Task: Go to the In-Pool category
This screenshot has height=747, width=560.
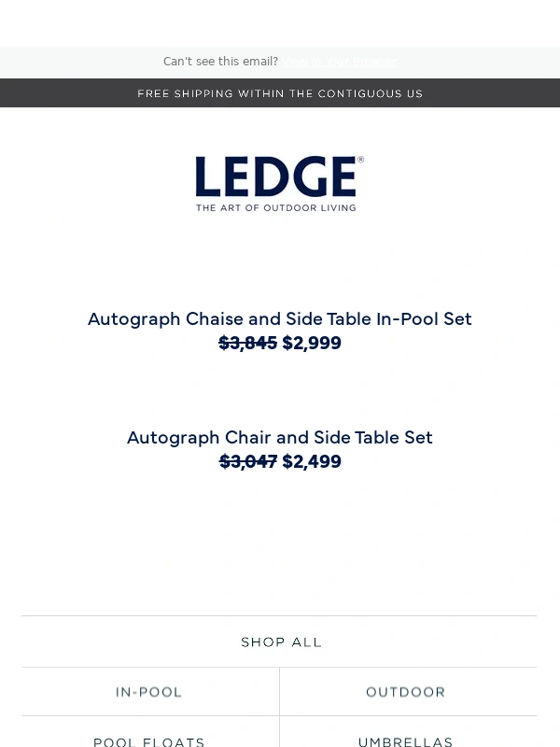Action: click(149, 692)
